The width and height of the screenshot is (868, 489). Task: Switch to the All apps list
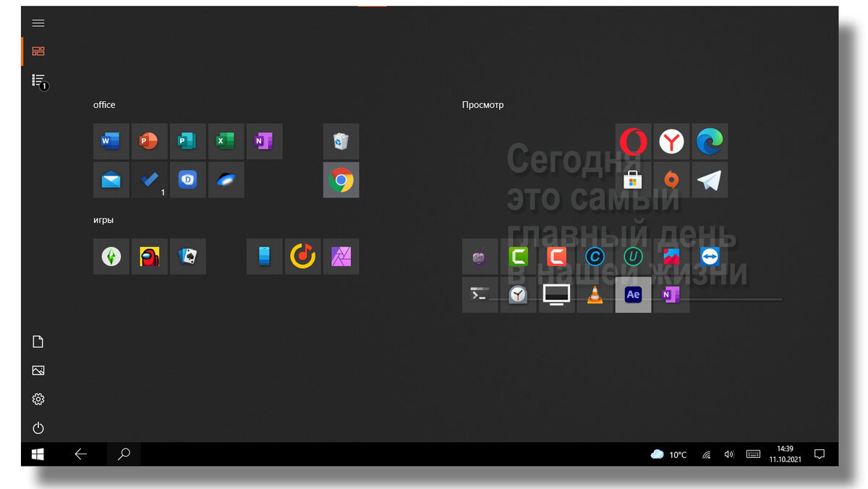tap(38, 80)
